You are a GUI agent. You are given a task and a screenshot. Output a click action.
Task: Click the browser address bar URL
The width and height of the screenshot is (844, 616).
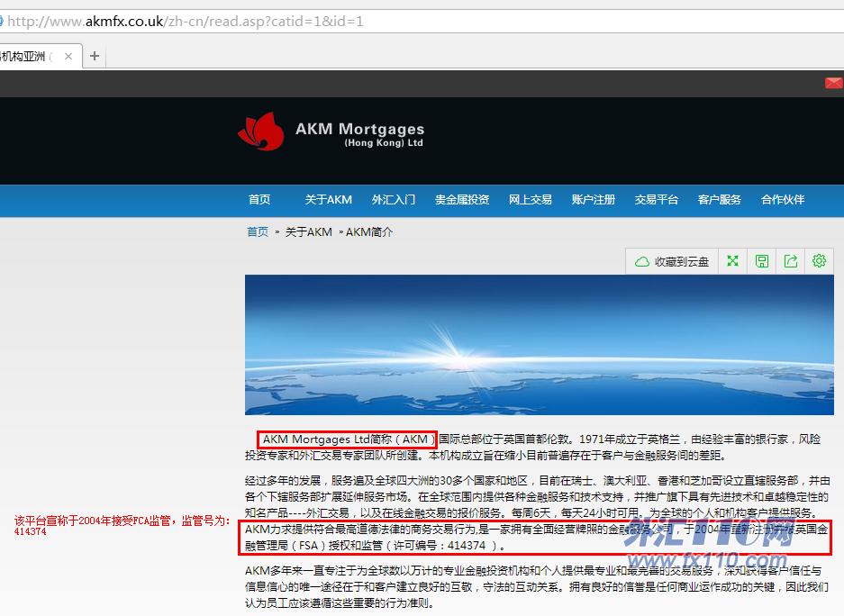click(186, 22)
